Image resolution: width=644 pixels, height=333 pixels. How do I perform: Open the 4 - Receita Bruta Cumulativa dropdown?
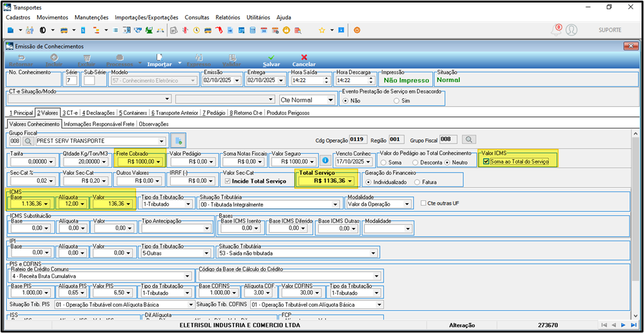pyautogui.click(x=188, y=276)
